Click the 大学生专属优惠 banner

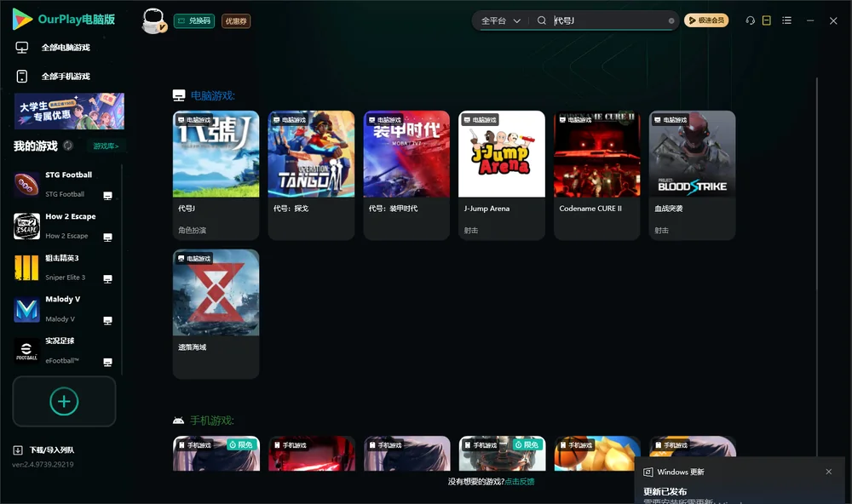coord(70,112)
